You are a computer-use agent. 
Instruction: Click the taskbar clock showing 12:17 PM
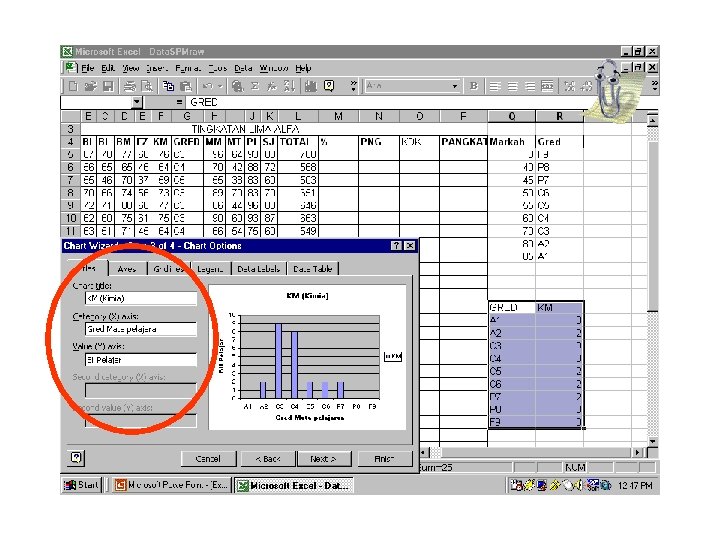pos(635,485)
